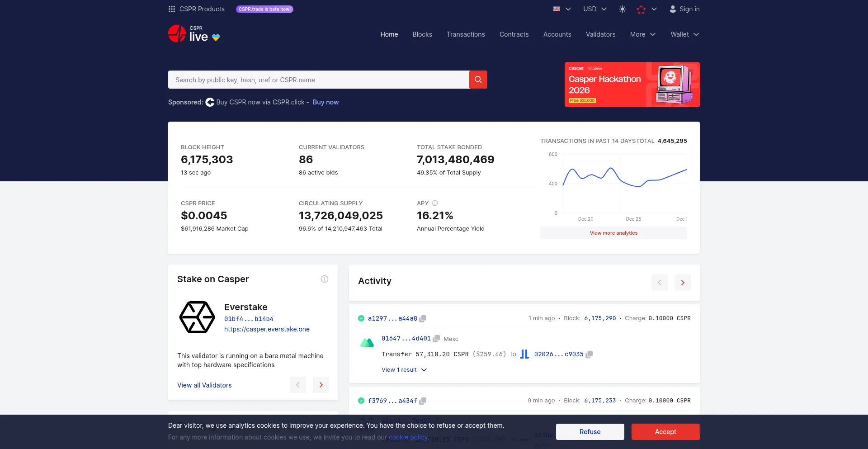Copy the 02026...c9035 recipient hash
Image resolution: width=868 pixels, height=449 pixels.
coord(589,354)
